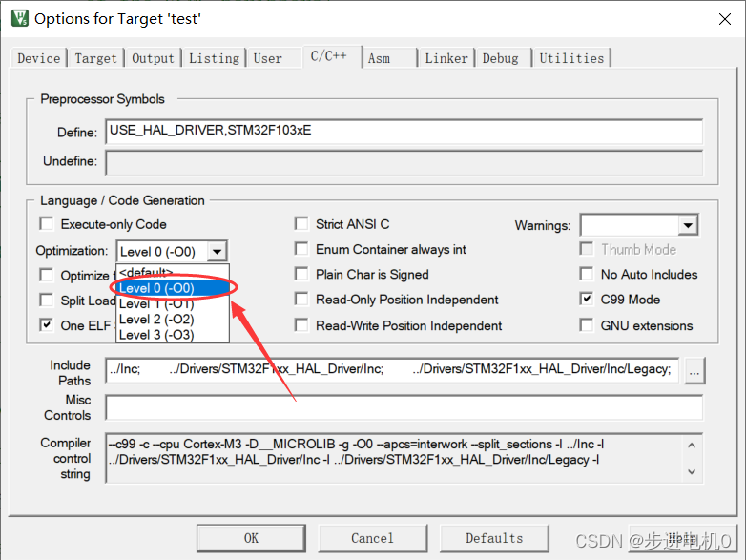Image resolution: width=746 pixels, height=560 pixels.
Task: Toggle Split Load and Store Multiple checkbox
Action: coord(47,300)
